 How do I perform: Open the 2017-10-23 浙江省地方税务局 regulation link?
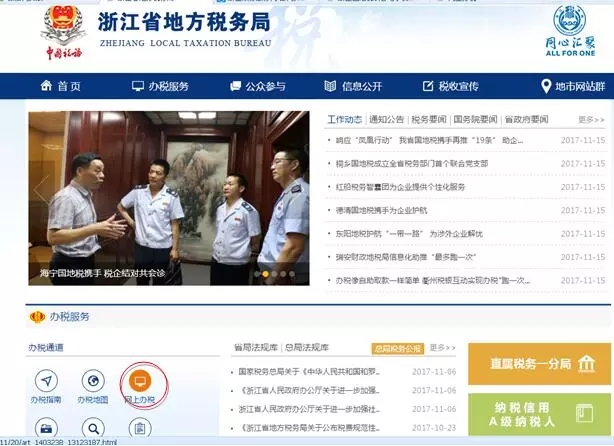[x=309, y=428]
